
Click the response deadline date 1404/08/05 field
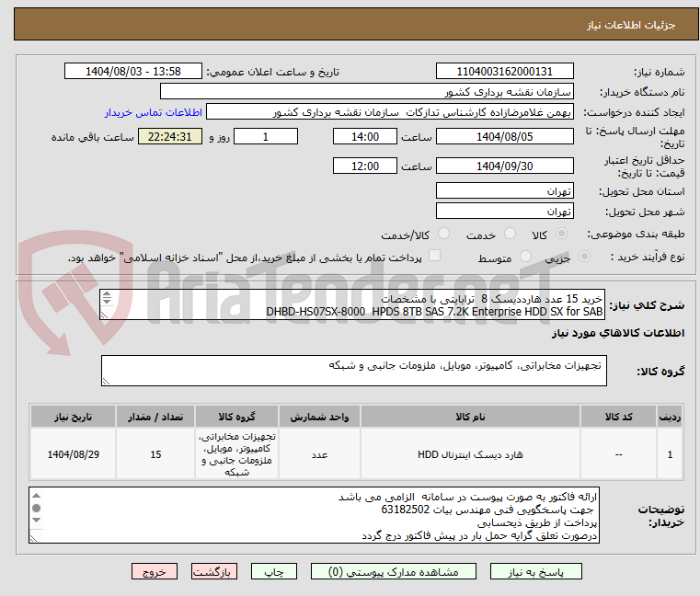tap(504, 137)
